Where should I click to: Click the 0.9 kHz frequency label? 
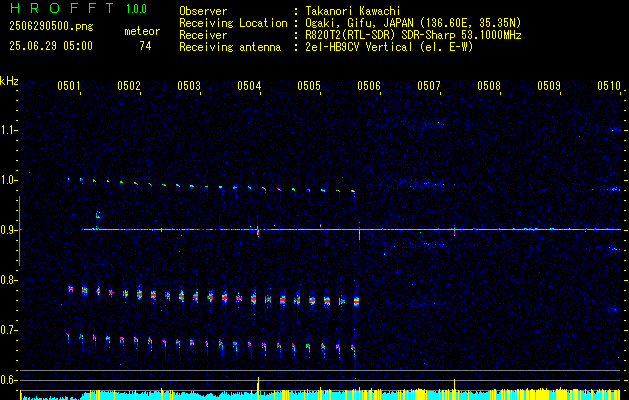coord(7,230)
